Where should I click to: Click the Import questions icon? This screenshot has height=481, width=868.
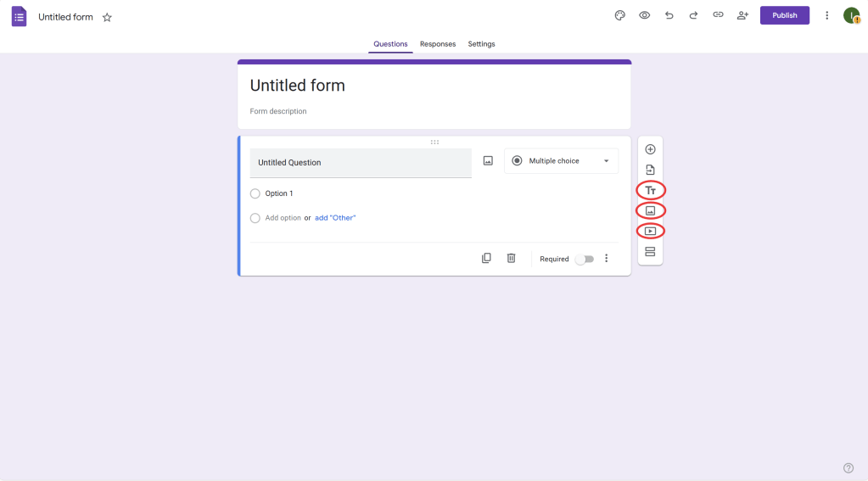pyautogui.click(x=650, y=170)
